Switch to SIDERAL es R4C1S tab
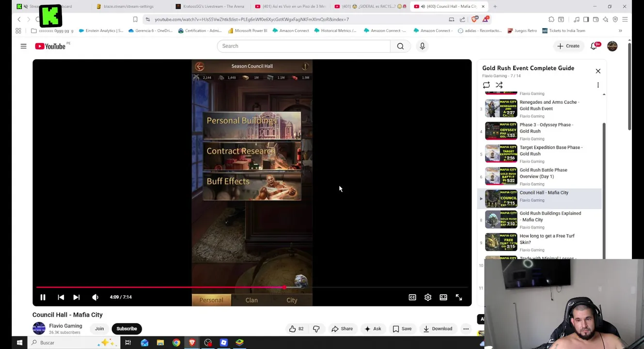Viewport: 644px width, 349px height. click(x=370, y=6)
